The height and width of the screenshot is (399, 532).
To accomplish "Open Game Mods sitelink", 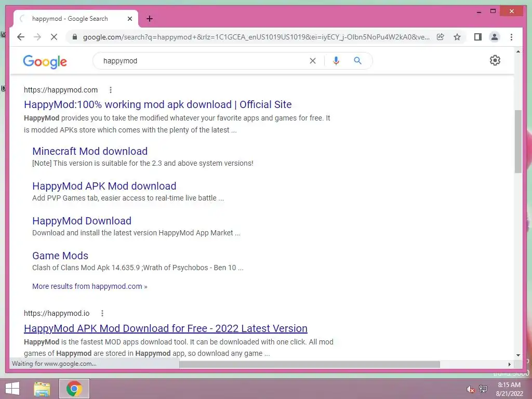I will coord(60,256).
